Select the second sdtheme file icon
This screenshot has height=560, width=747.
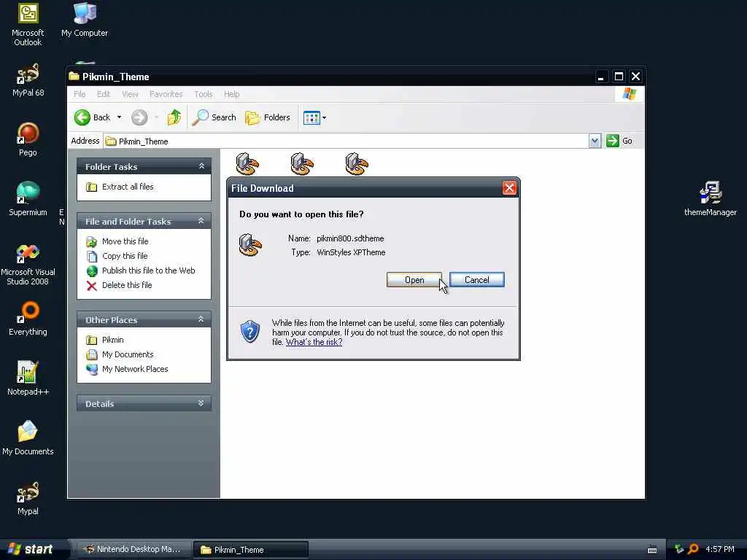pos(302,164)
